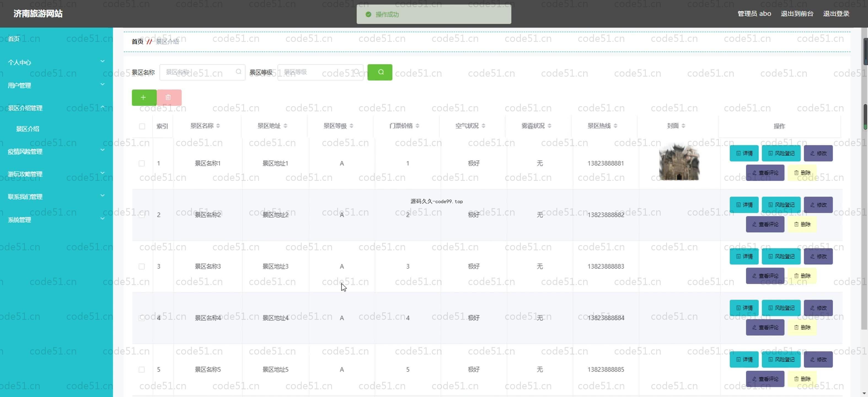The width and height of the screenshot is (868, 397).
Task: Click the pink trash batch-delete button
Action: pyautogui.click(x=169, y=97)
